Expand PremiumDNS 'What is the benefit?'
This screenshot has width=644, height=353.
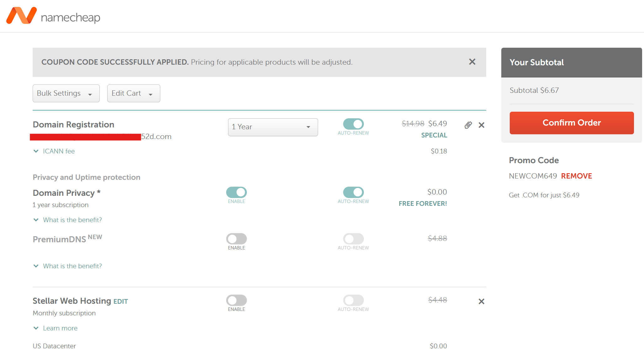pyautogui.click(x=68, y=266)
